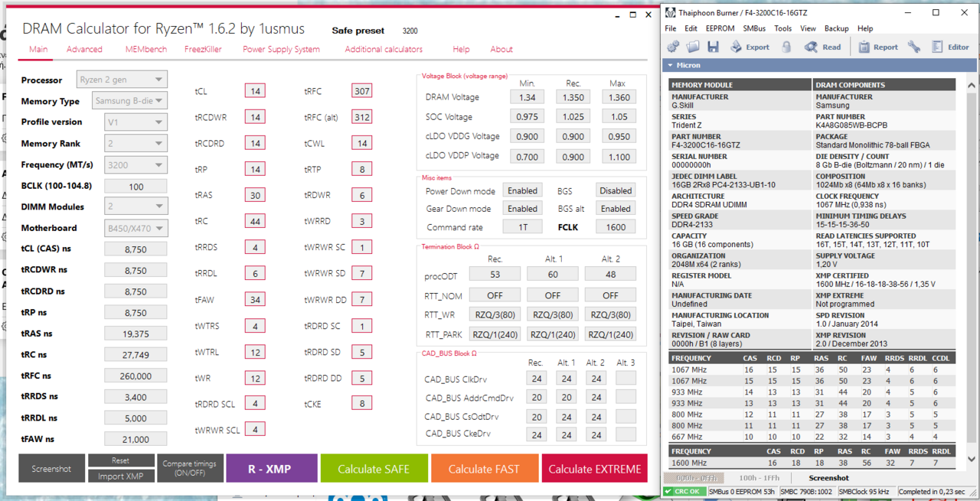
Task: Open the Power Supply System tab
Action: click(x=281, y=49)
